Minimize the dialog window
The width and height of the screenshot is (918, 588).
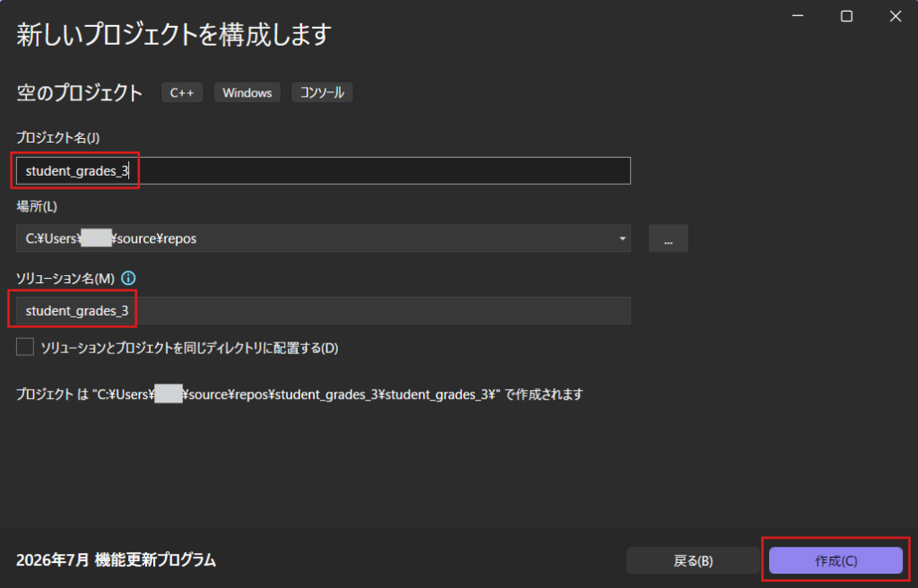[x=797, y=16]
